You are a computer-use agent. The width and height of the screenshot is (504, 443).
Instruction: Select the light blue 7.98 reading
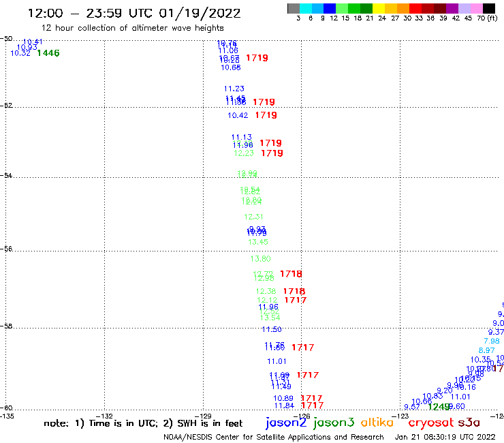[492, 341]
